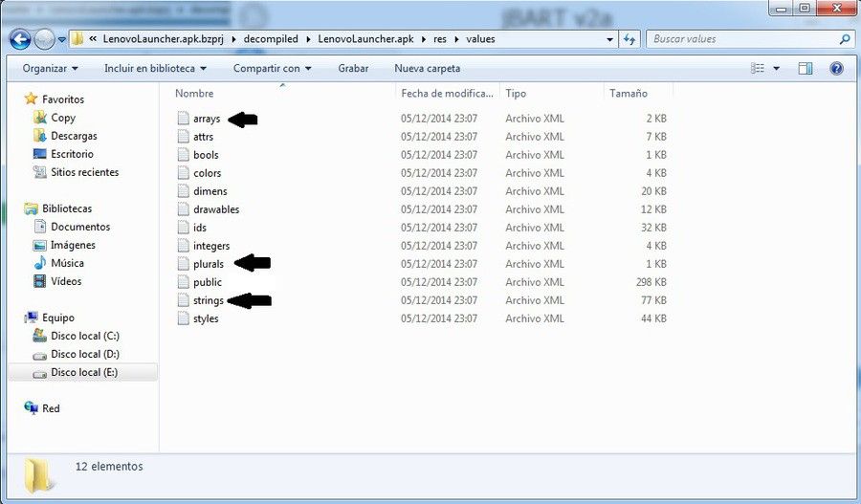The height and width of the screenshot is (504, 861).
Task: Select the attrs XML file icon
Action: tap(183, 136)
